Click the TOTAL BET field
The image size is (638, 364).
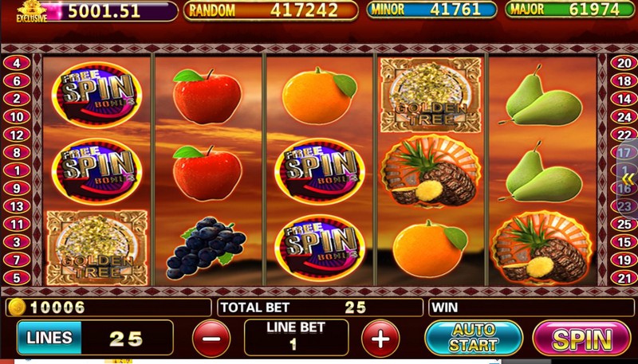pyautogui.click(x=320, y=307)
